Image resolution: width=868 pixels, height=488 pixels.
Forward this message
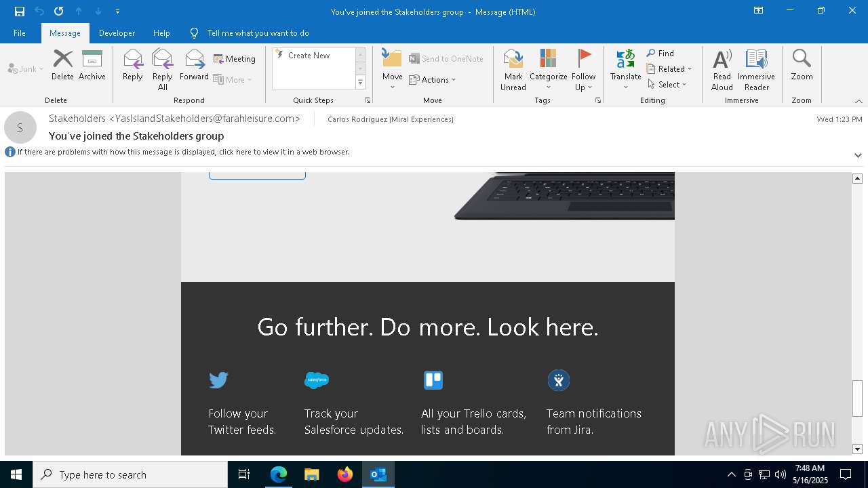pyautogui.click(x=194, y=65)
